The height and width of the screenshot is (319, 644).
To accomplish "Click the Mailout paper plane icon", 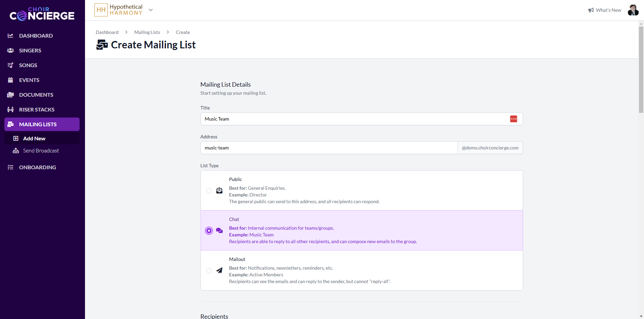I will pyautogui.click(x=219, y=270).
